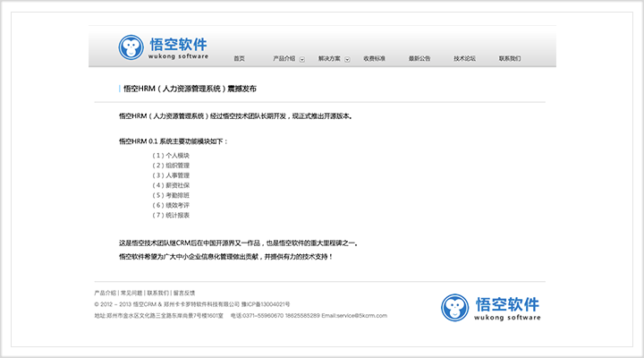Open 最新公告 in the navigation bar
Viewport: 644px width, 358px height.
[x=419, y=59]
